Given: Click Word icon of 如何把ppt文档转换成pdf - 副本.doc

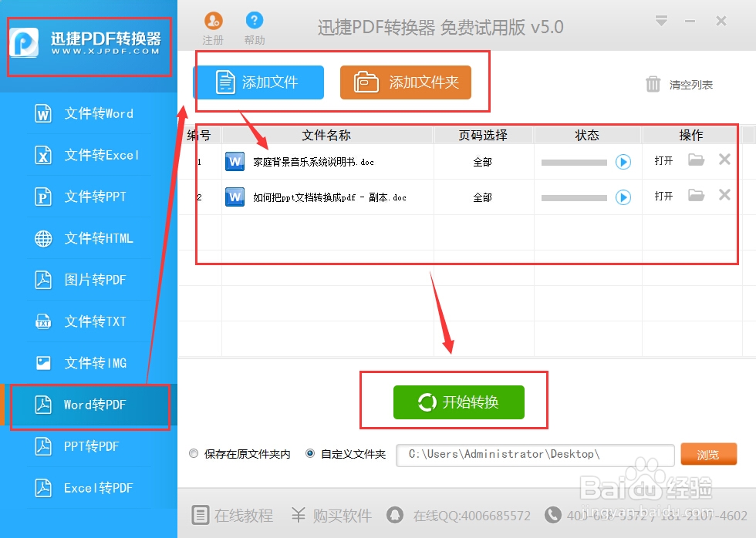Looking at the screenshot, I should [235, 197].
